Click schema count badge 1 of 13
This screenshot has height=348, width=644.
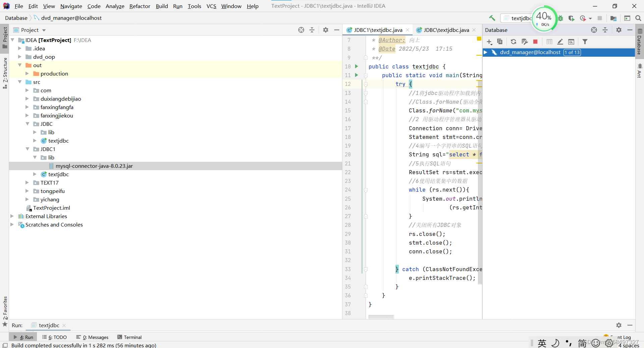pyautogui.click(x=572, y=52)
